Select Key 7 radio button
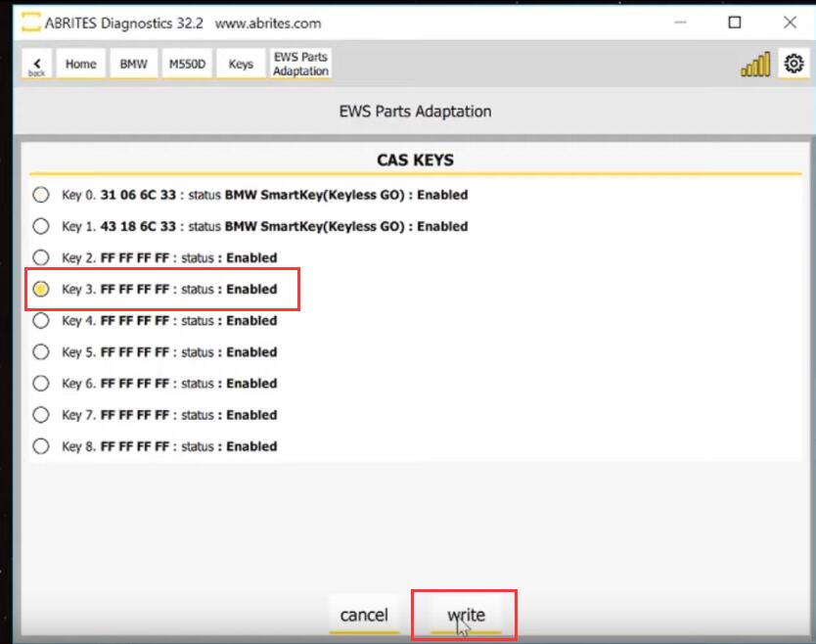Image resolution: width=816 pixels, height=644 pixels. coord(40,415)
